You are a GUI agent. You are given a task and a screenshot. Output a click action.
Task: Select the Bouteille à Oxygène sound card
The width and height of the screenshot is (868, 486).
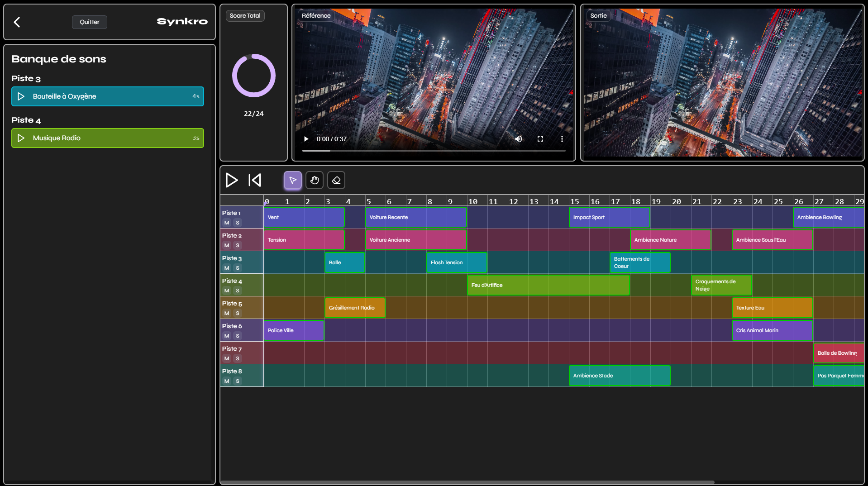click(108, 96)
